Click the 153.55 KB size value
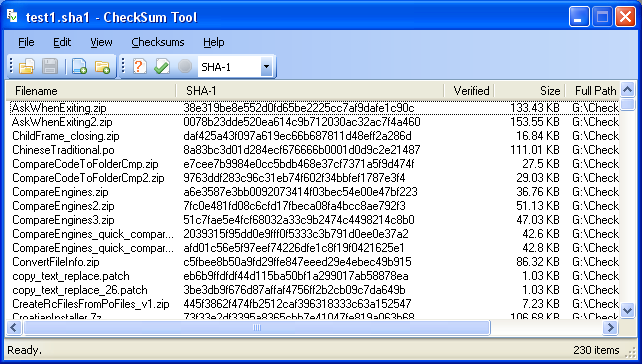 coord(534,122)
